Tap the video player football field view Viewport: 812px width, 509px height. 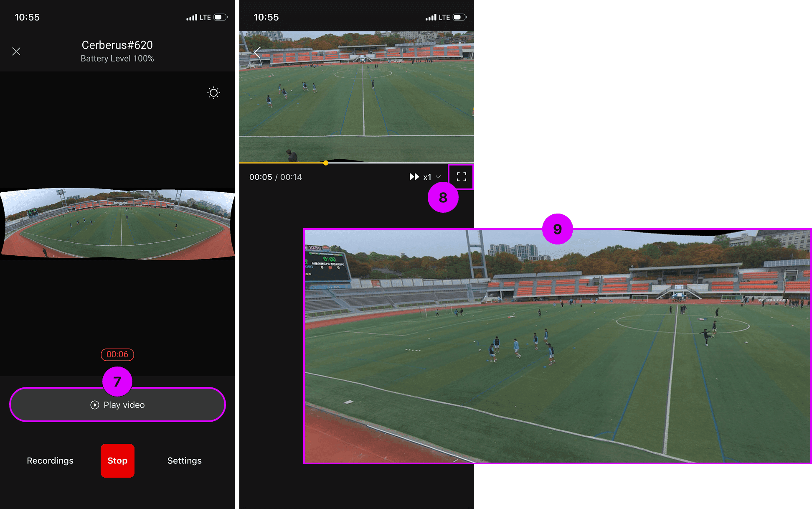[356, 96]
